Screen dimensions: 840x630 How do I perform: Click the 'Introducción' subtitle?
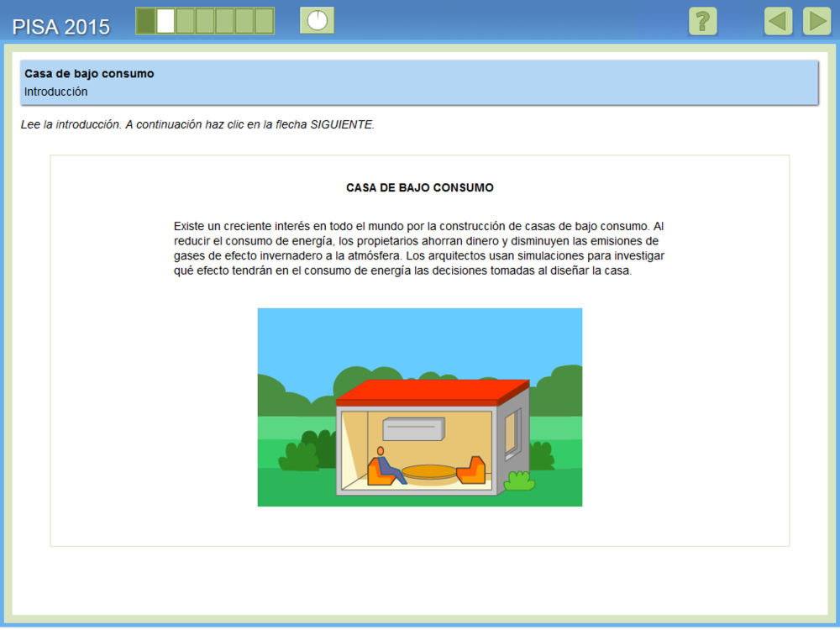tap(55, 92)
